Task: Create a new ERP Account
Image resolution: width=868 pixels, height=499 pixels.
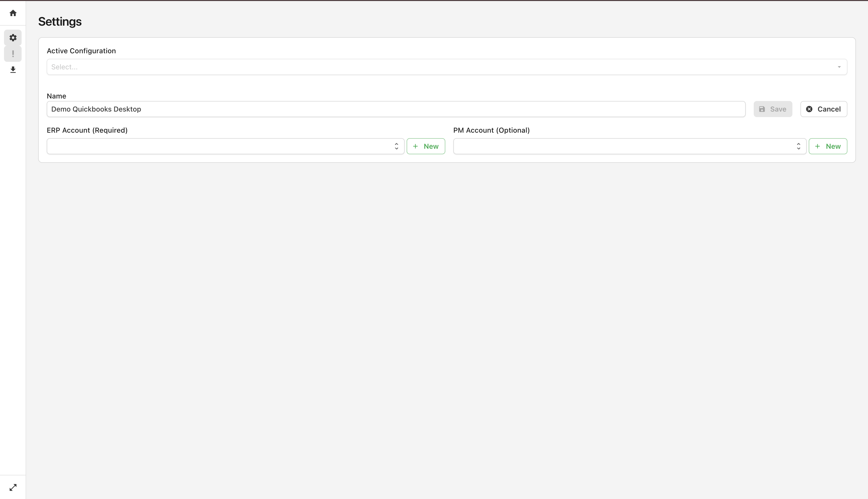Action: (x=426, y=146)
